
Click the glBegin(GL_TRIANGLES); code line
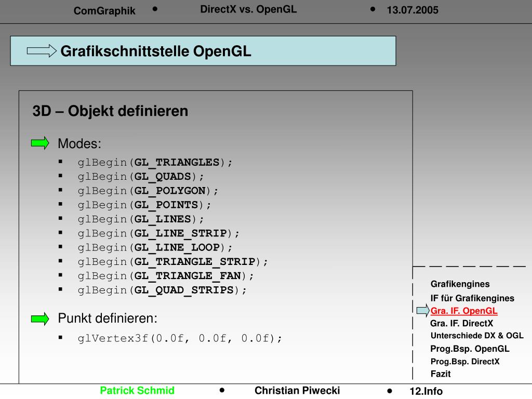[155, 163]
